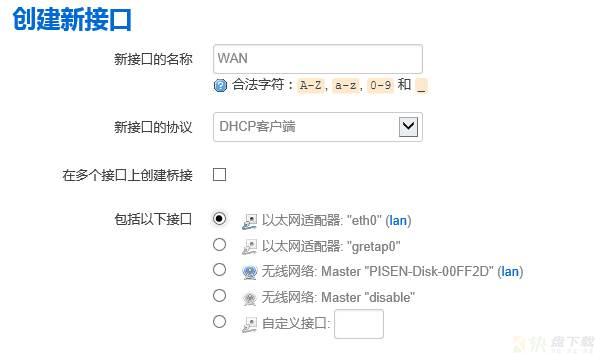601x362 pixels.
Task: Select the custom interface (自定义接口) radio button
Action: [x=219, y=321]
